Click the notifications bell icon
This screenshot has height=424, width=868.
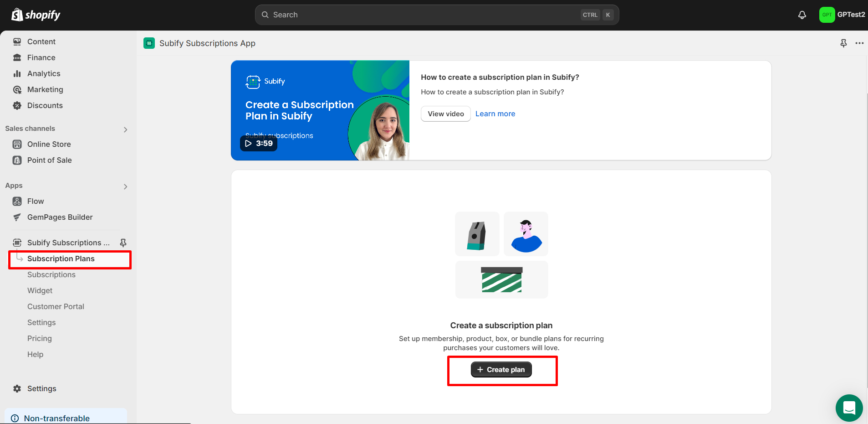(802, 15)
